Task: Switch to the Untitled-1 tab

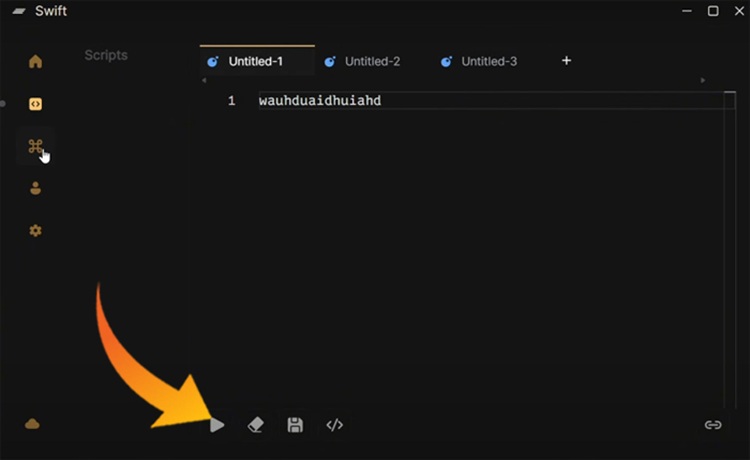Action: click(255, 62)
